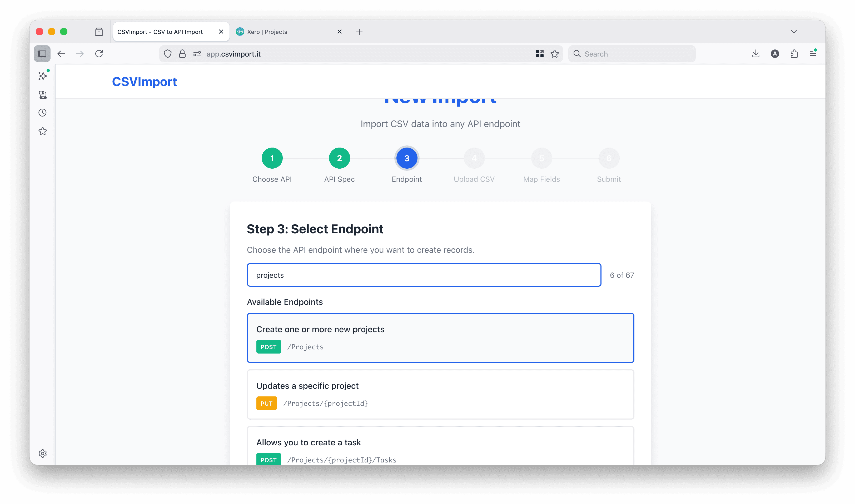
Task: Open the synced tabs sidebar icon
Action: 43,94
